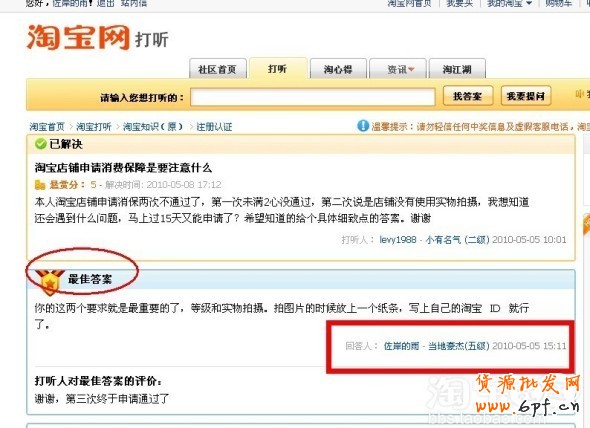
Task: Open the 注册认证 breadcrumb link
Action: pyautogui.click(x=214, y=126)
